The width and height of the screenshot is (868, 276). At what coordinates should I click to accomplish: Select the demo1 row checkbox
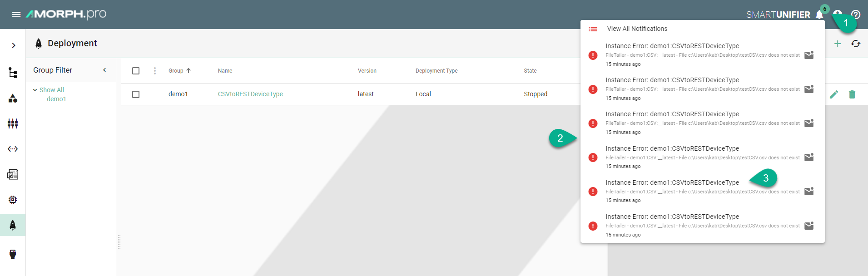coord(136,94)
